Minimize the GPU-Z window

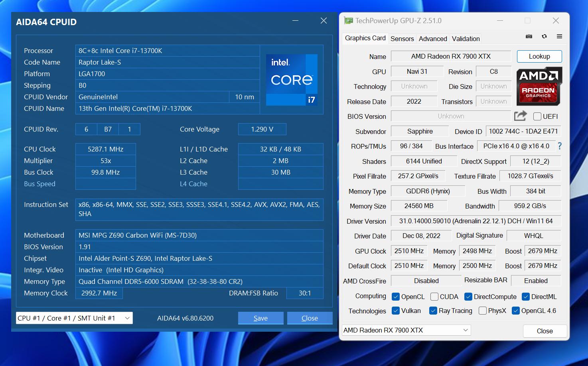click(500, 20)
